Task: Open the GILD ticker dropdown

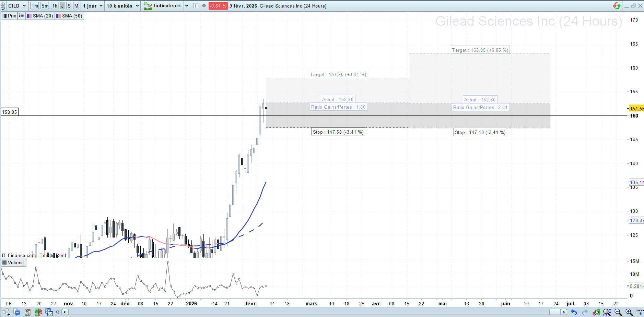Action: pos(17,6)
